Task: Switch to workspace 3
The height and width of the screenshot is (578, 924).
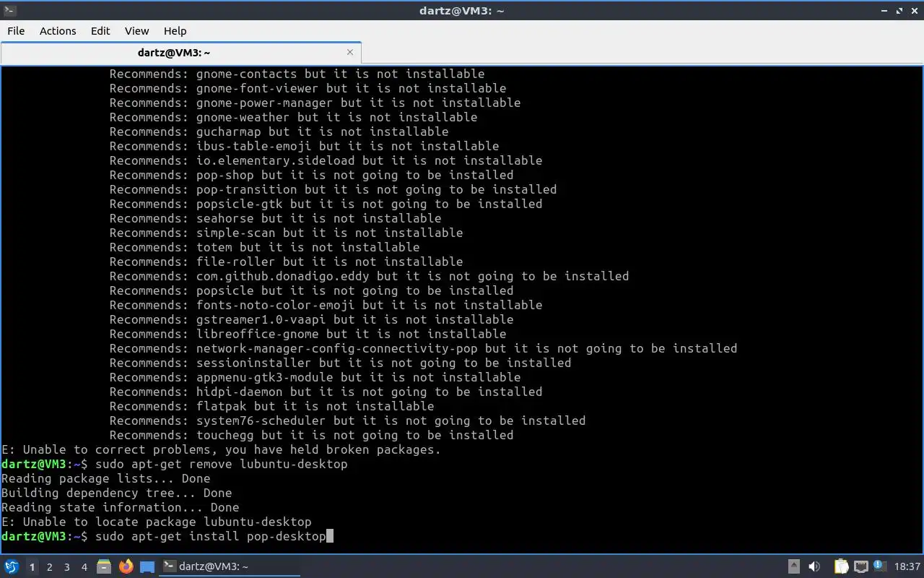Action: 67,567
